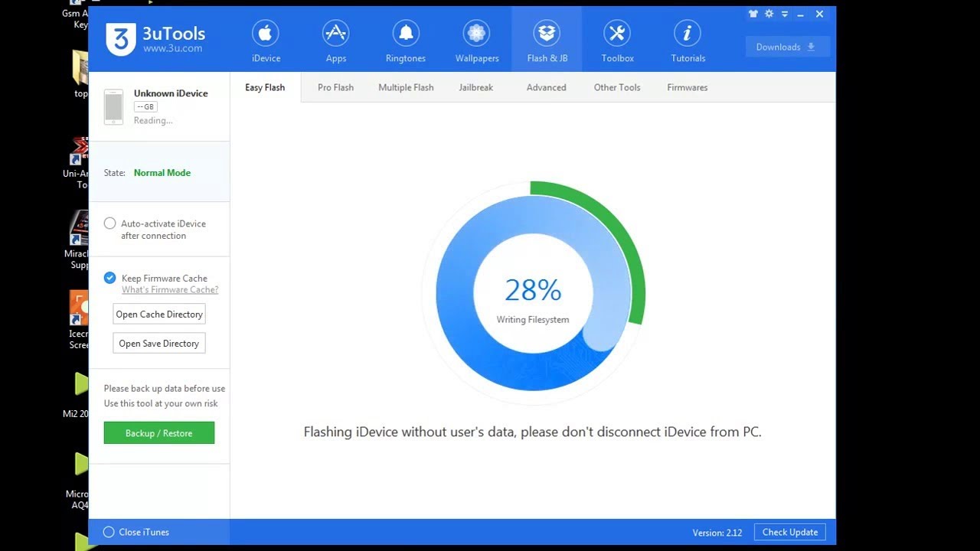Minimize the 3uTools window
Image resolution: width=980 pixels, height=551 pixels.
(x=802, y=14)
